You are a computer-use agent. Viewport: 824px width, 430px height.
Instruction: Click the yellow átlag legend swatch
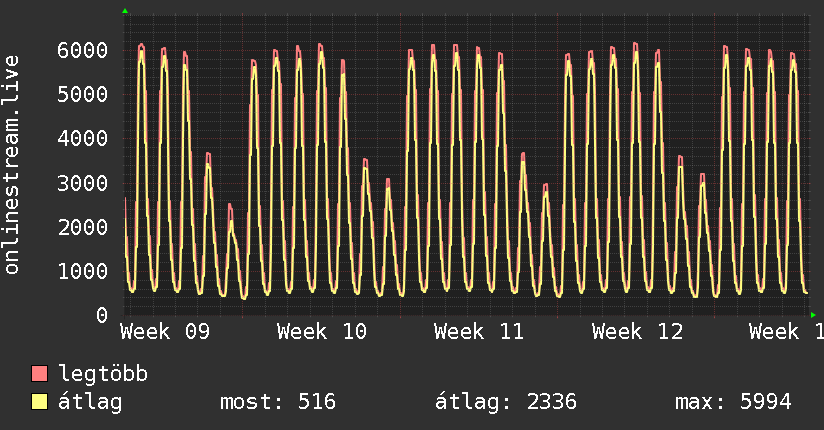pos(39,401)
